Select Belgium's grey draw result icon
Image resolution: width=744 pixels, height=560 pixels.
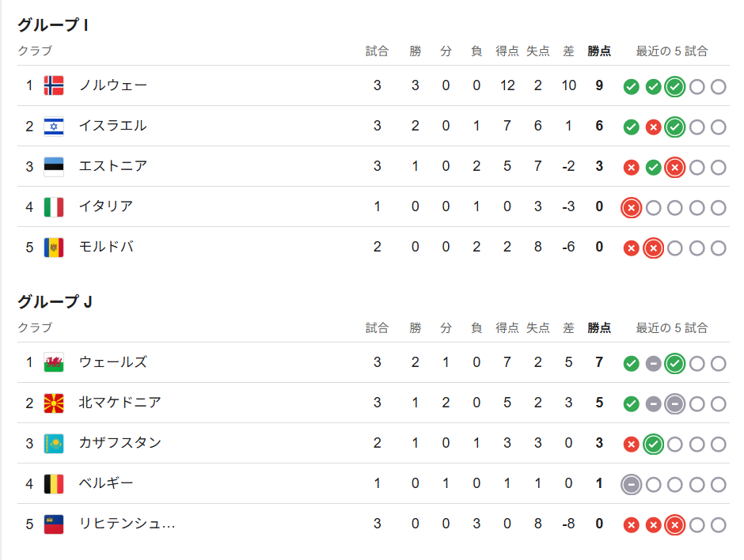pyautogui.click(x=631, y=485)
